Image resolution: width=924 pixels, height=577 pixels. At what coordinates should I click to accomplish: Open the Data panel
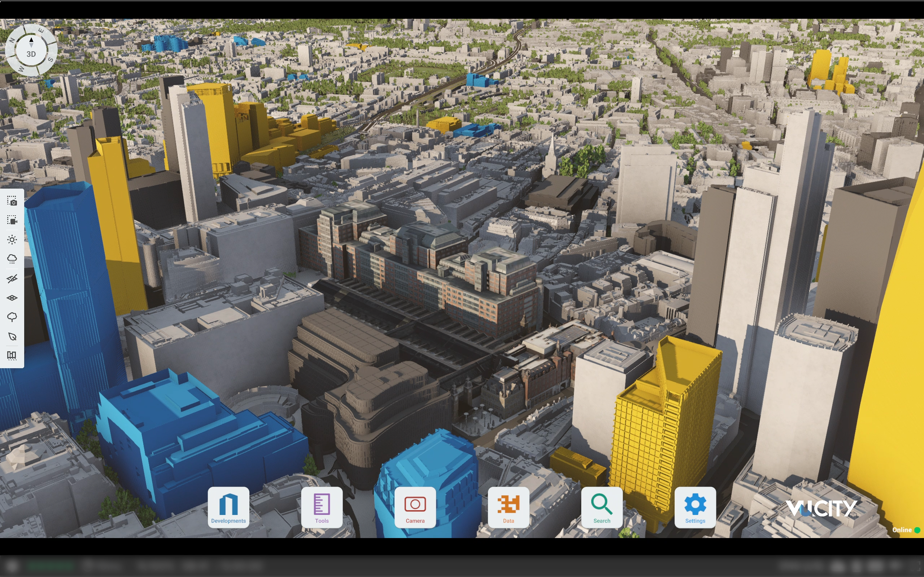508,507
